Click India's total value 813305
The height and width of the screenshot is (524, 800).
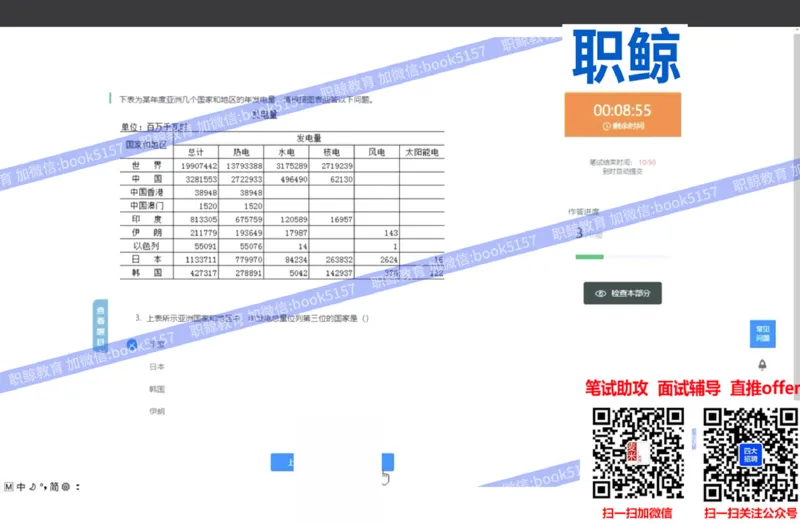204,219
